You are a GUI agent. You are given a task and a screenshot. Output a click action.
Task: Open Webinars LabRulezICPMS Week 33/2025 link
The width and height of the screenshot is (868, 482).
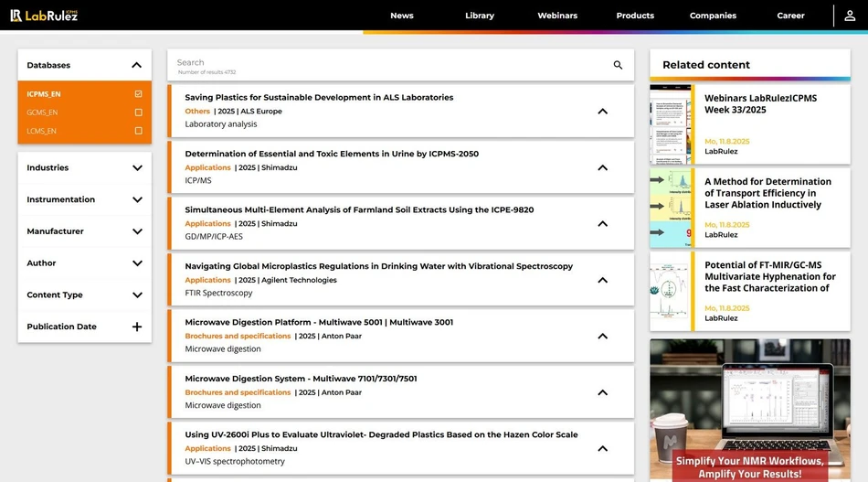(760, 103)
